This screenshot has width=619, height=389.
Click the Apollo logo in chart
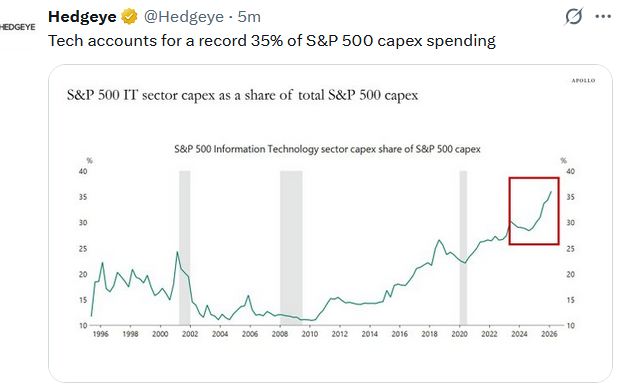583,81
